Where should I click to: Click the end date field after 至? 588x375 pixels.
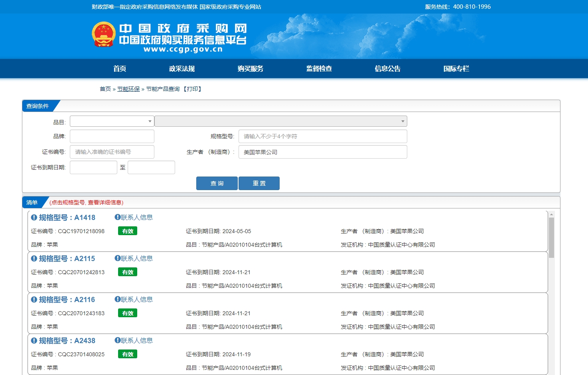coord(151,167)
